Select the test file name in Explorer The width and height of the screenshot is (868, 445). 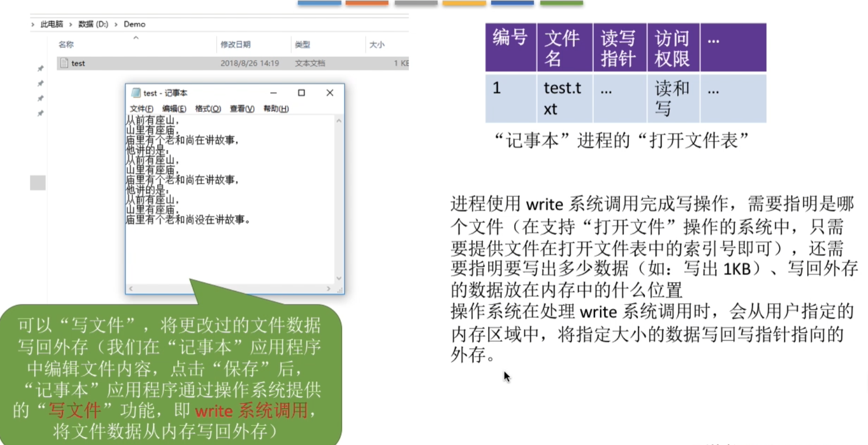click(x=78, y=63)
